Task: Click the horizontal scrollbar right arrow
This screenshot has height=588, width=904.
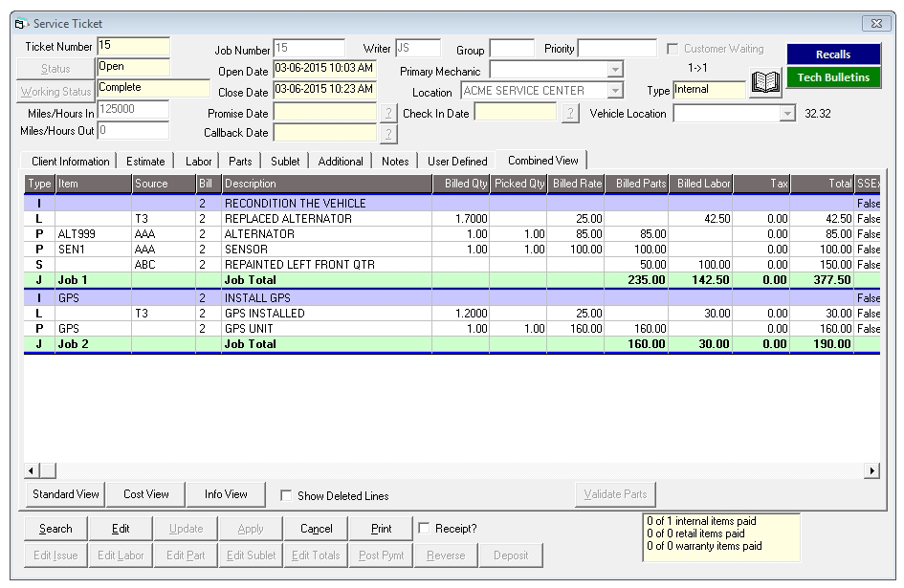Action: click(x=871, y=470)
